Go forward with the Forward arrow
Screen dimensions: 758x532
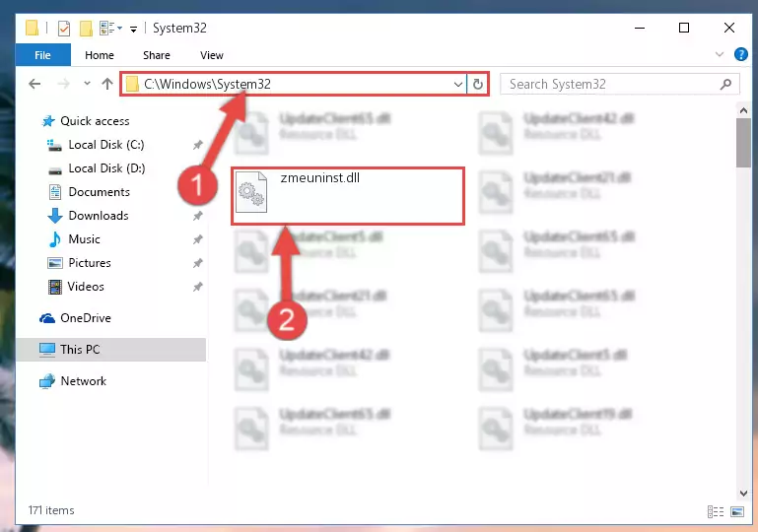pyautogui.click(x=63, y=84)
